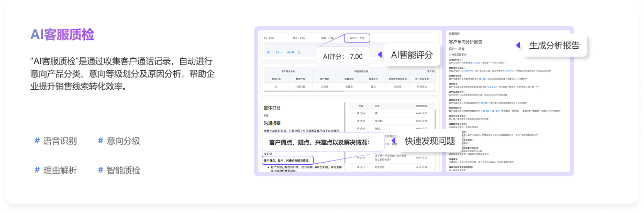Click the AI客服质检 gradient title
Screen dimensions: 644x213
point(62,35)
